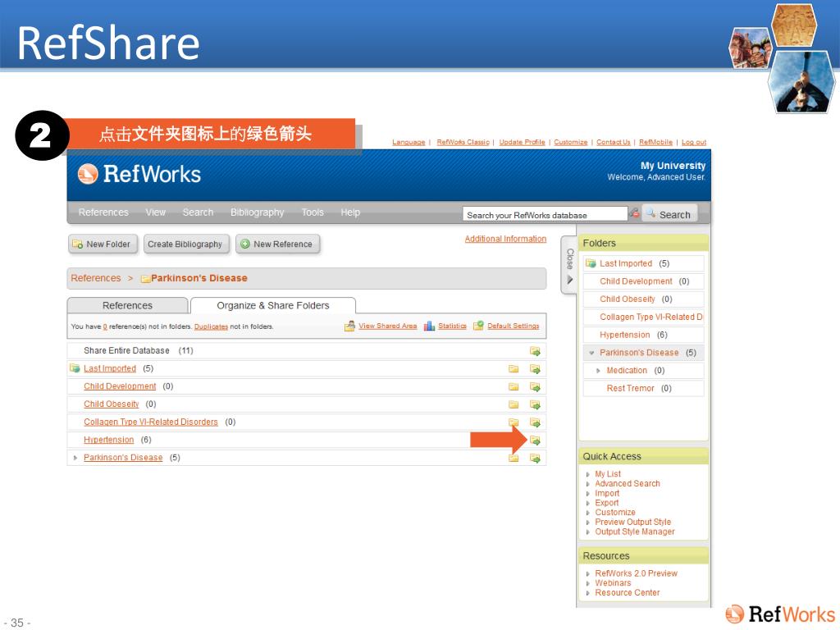The height and width of the screenshot is (630, 840).
Task: Click share folder icon in Child Development row
Action: 535,387
